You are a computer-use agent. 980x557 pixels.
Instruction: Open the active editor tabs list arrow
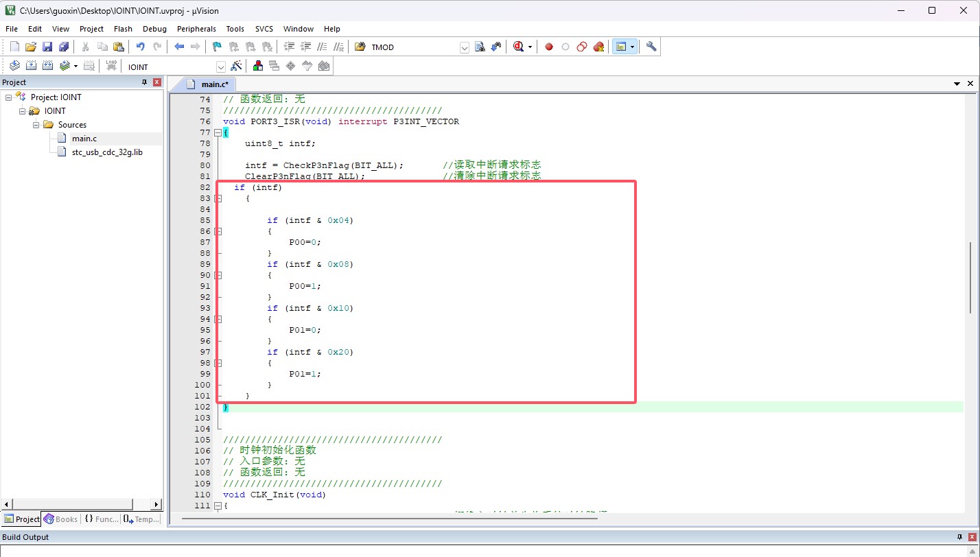957,83
